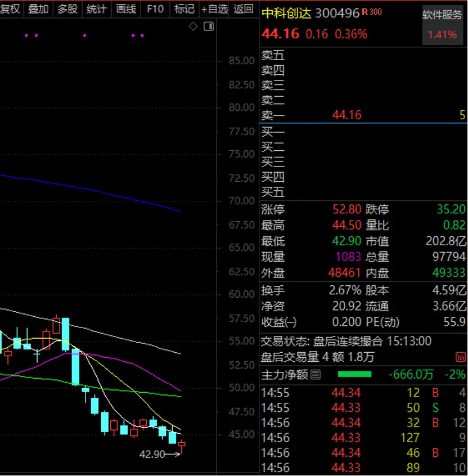Click the list icon next to 主力净额
468x476 pixels.
(x=316, y=375)
